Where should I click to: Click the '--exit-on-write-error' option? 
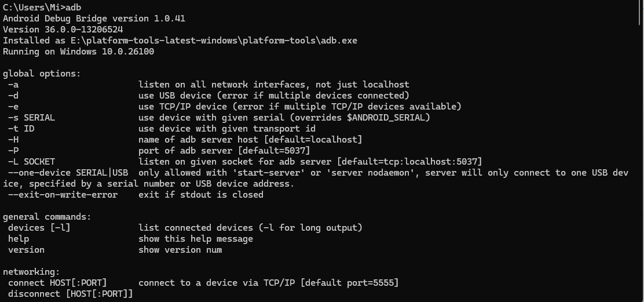[63, 195]
